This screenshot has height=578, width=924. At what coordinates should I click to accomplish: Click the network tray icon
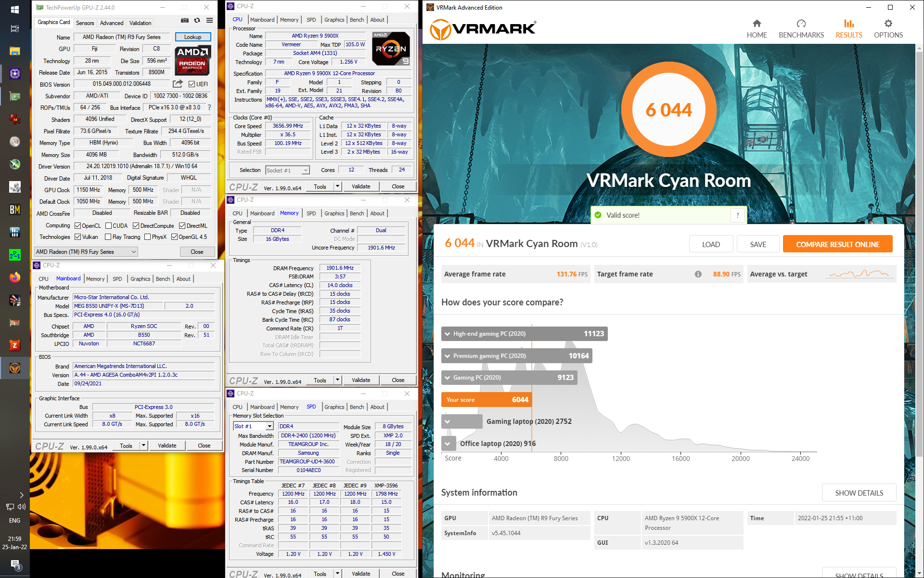pos(10,507)
